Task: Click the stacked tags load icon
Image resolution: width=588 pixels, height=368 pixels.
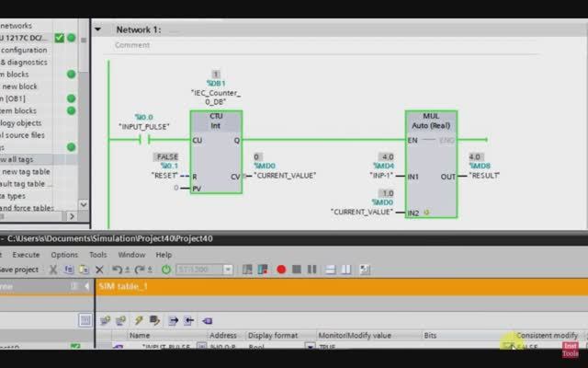Action: click(x=154, y=320)
